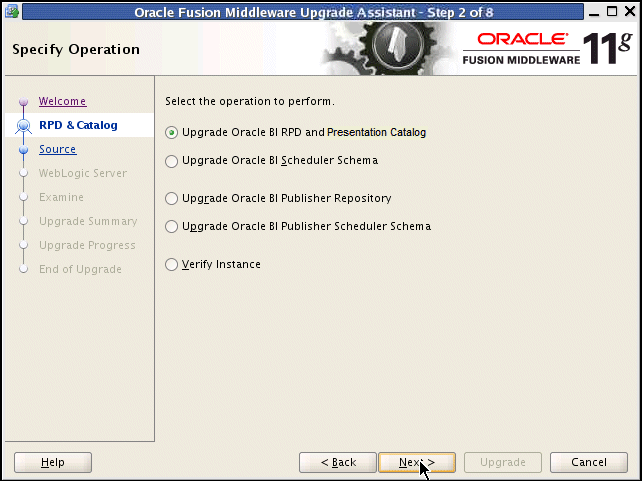Select the RPD & Catalog step
642x481 pixels.
click(78, 125)
